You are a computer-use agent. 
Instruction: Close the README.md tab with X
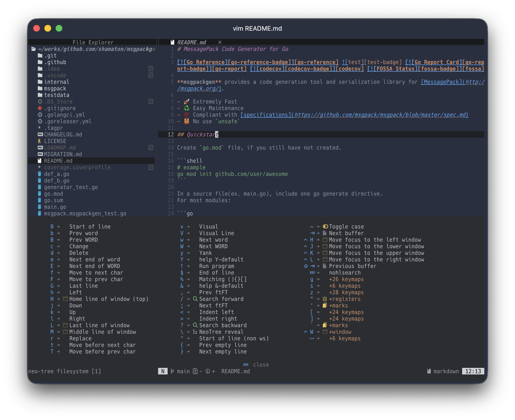220,42
